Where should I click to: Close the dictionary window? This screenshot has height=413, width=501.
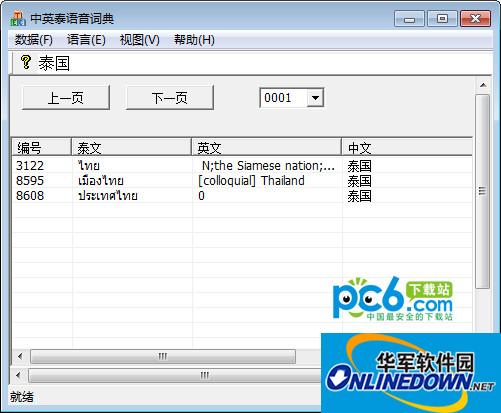tap(476, 19)
